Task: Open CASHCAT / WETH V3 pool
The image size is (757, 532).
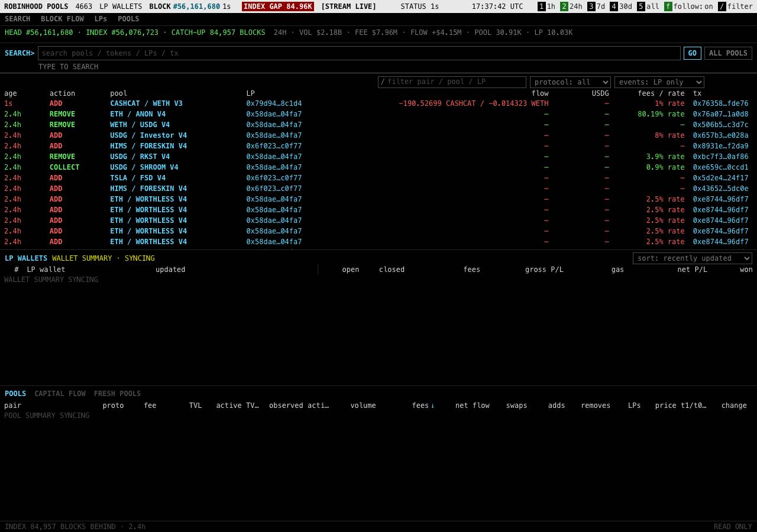Action: click(x=146, y=103)
